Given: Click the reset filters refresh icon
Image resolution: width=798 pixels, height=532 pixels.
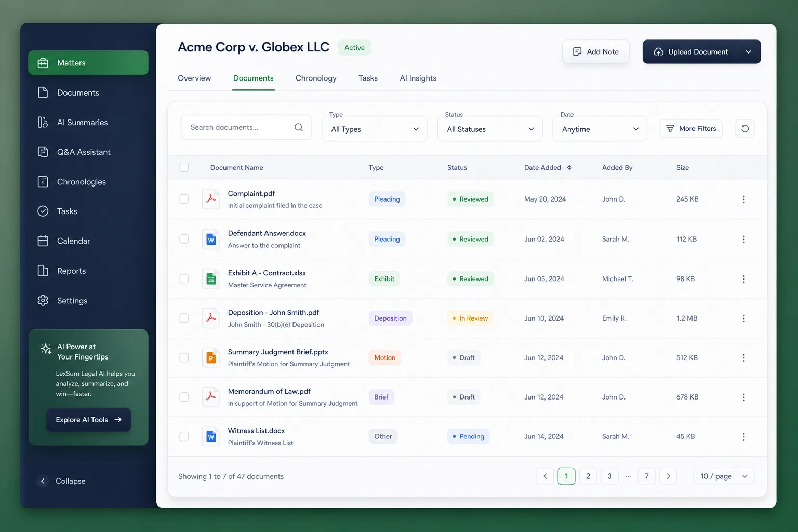Looking at the screenshot, I should (x=745, y=129).
